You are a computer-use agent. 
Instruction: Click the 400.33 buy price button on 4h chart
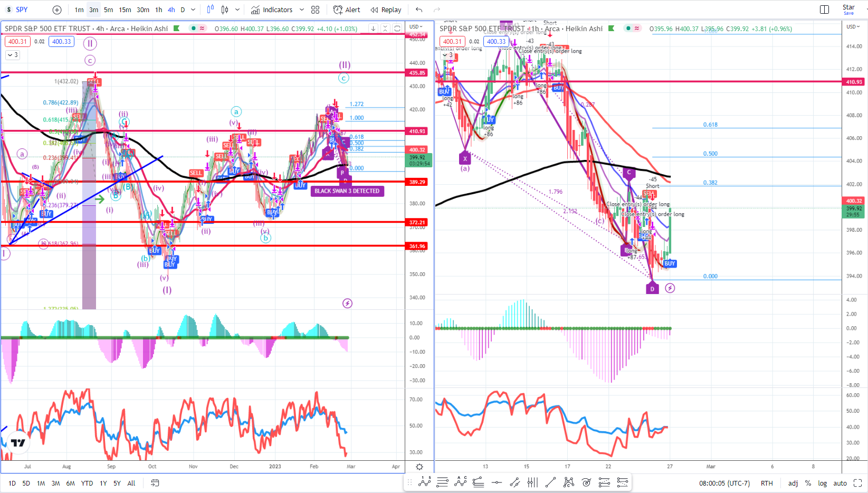[x=61, y=42]
